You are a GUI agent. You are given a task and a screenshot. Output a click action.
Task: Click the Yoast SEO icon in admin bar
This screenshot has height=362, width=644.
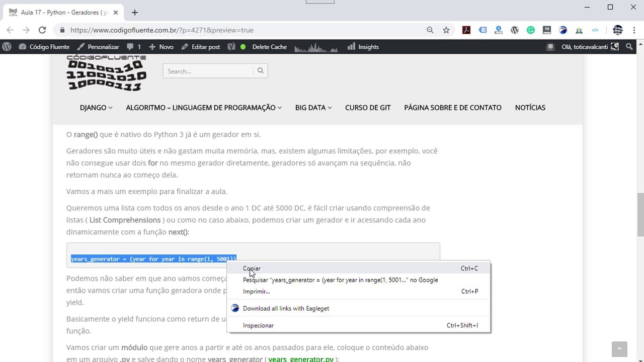(231, 47)
